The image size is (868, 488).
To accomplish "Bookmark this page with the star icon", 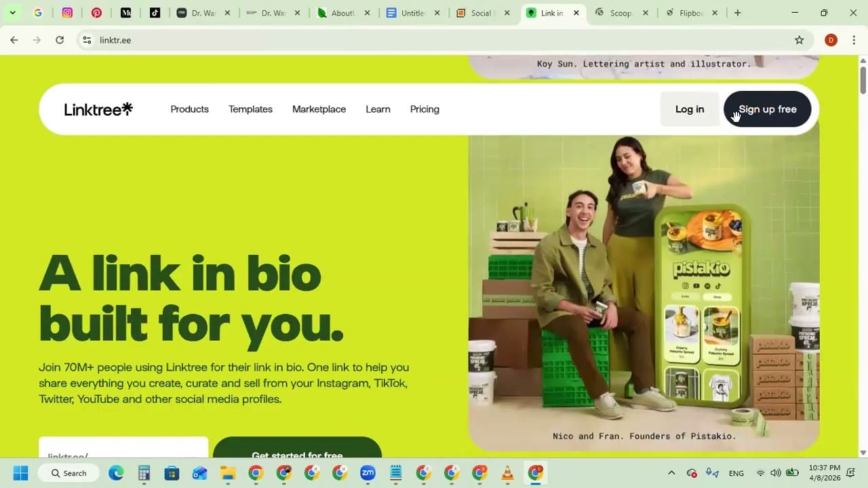I will [x=800, y=40].
